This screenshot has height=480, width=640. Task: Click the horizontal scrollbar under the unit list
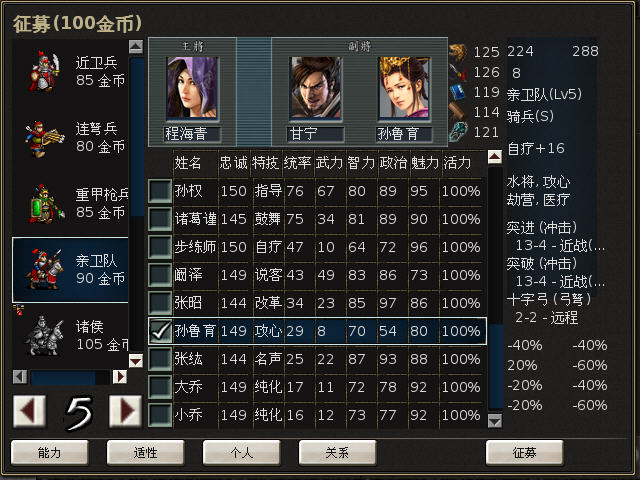(70, 377)
